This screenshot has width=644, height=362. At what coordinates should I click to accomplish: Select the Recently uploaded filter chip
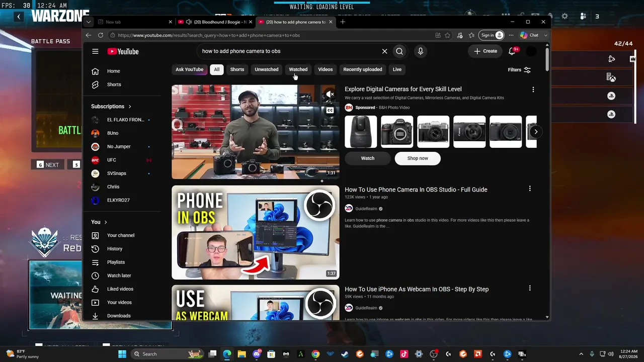pos(363,69)
